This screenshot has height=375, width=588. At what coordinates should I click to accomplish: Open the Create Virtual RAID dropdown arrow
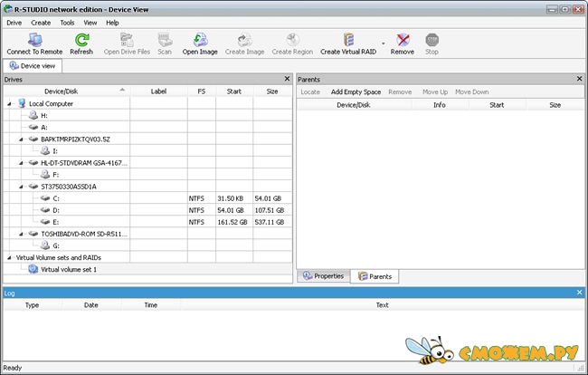coord(383,43)
